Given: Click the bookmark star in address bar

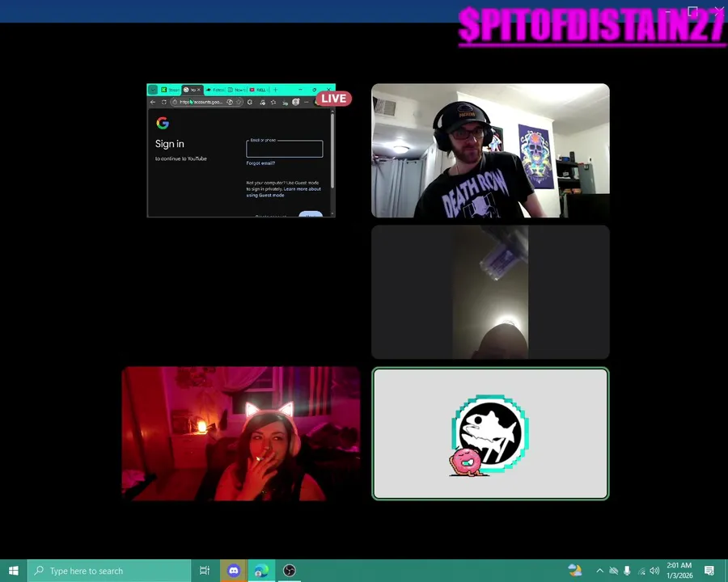Looking at the screenshot, I should 239,102.
